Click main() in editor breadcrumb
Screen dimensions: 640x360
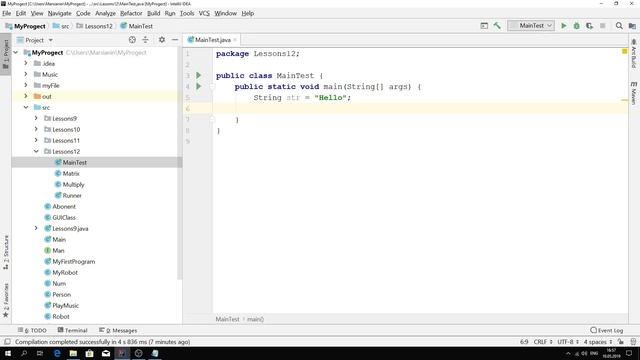point(256,319)
